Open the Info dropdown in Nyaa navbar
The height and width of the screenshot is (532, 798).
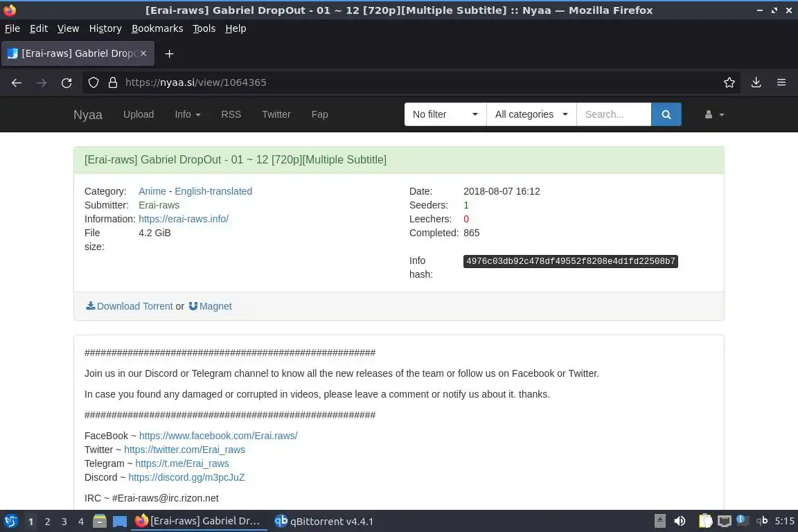point(187,114)
